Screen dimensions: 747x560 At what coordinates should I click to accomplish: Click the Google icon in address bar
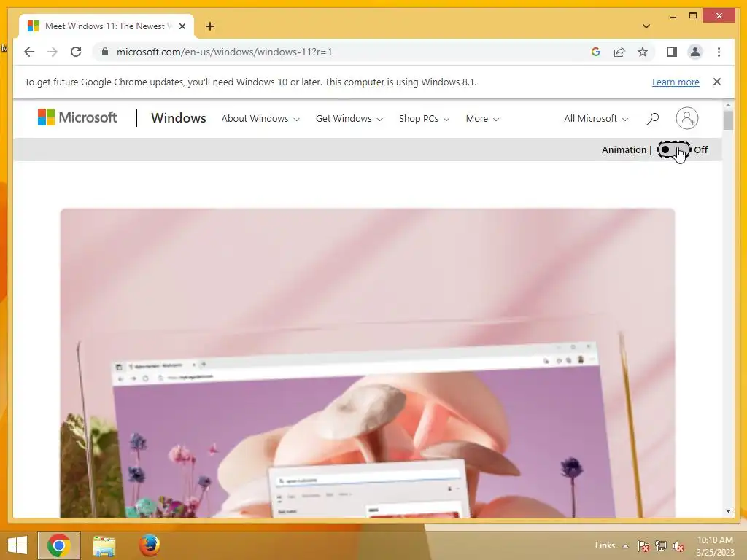pyautogui.click(x=595, y=52)
